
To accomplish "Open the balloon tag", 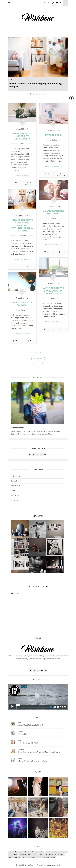I will pos(18,851).
